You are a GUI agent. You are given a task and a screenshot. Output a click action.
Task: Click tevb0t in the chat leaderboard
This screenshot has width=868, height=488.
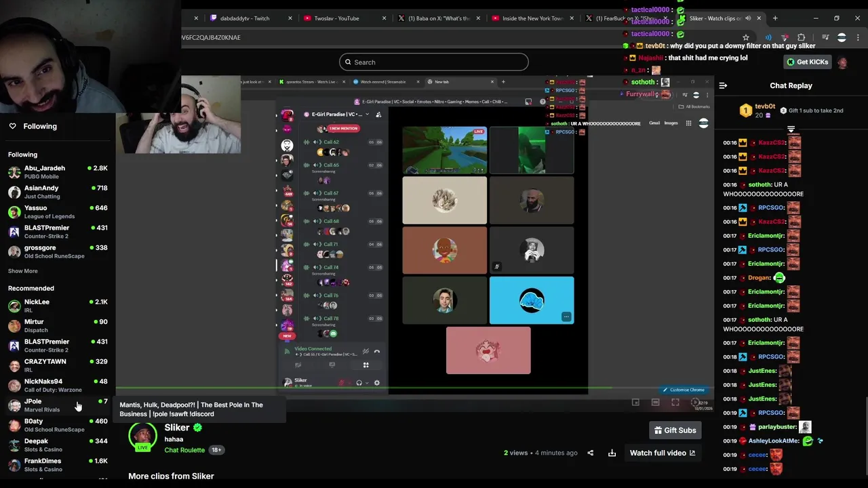(765, 106)
